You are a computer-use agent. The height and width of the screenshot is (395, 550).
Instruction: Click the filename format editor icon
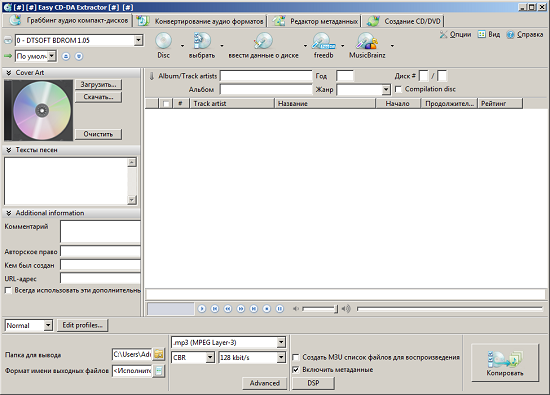[159, 371]
